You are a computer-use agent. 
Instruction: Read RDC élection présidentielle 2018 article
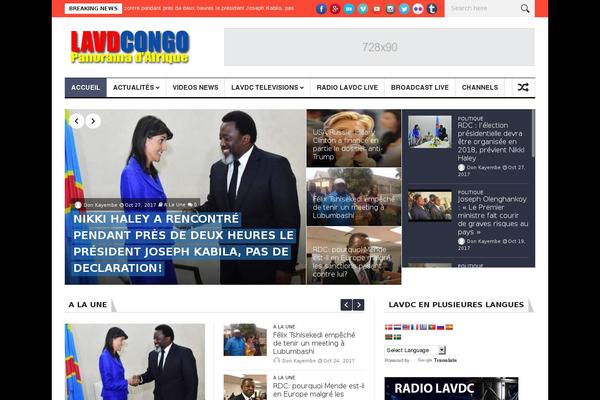click(491, 142)
